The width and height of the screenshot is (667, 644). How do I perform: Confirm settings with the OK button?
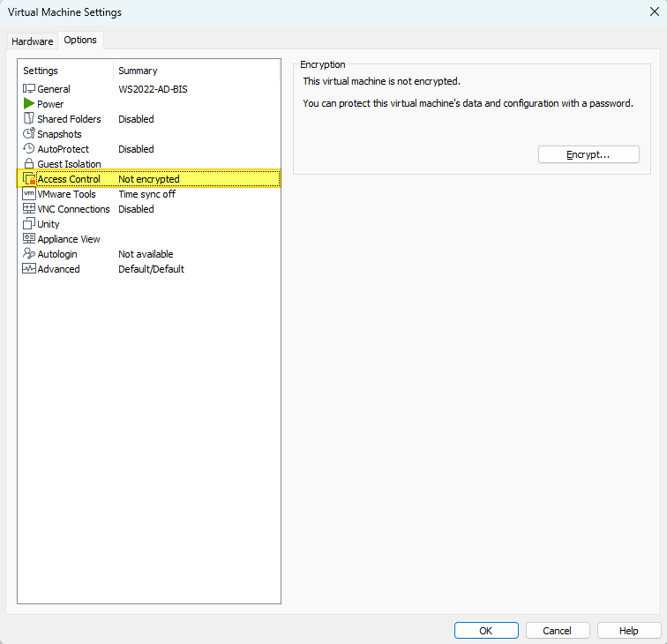coord(486,631)
